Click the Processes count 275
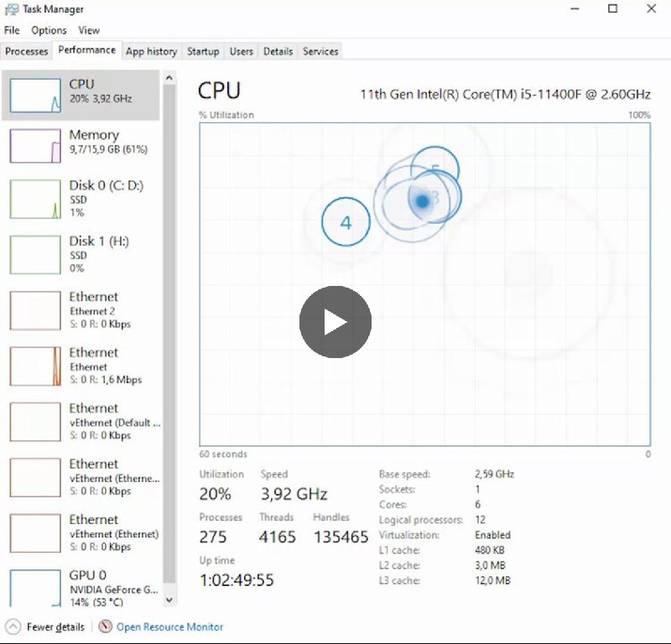Screen dimensions: 671x644 click(x=213, y=537)
